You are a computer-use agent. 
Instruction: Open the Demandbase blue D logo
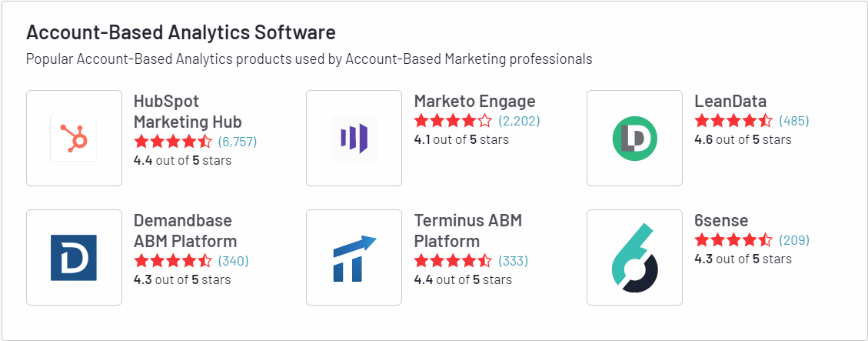pyautogui.click(x=74, y=257)
